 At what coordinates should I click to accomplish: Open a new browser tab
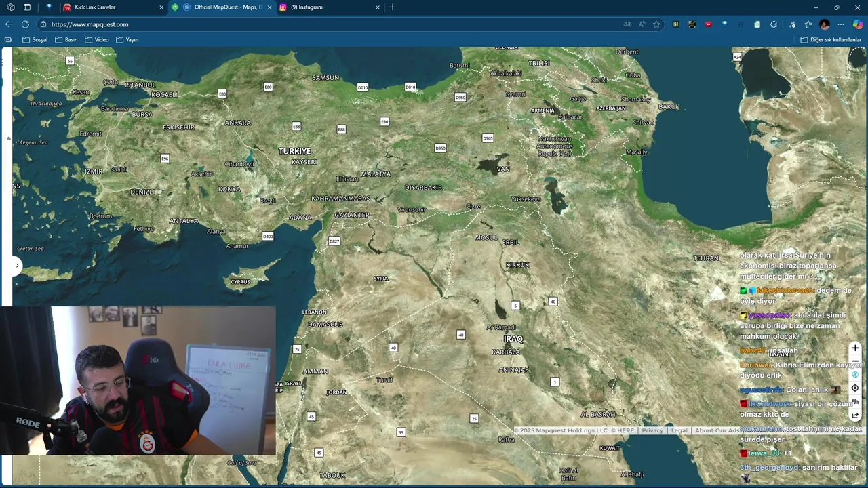393,7
